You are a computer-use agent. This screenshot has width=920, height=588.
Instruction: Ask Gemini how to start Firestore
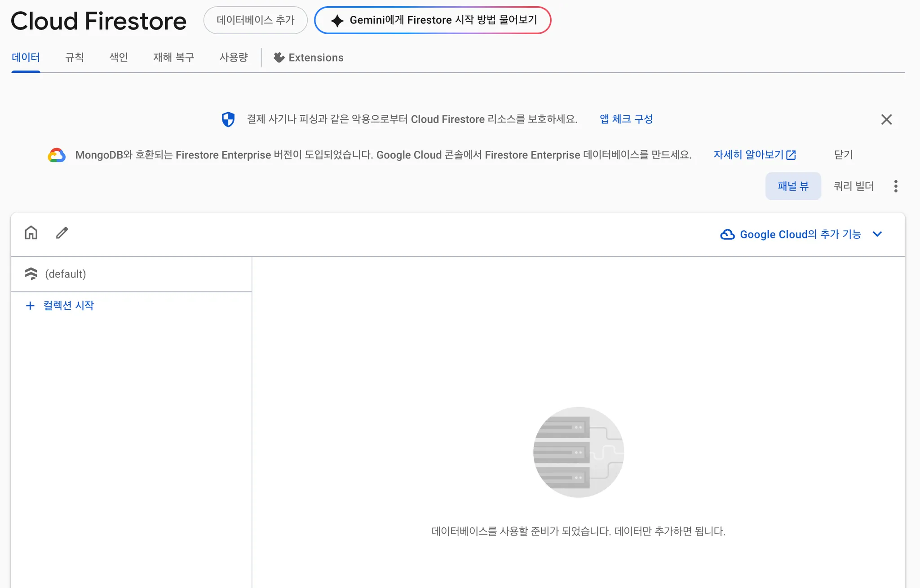433,20
